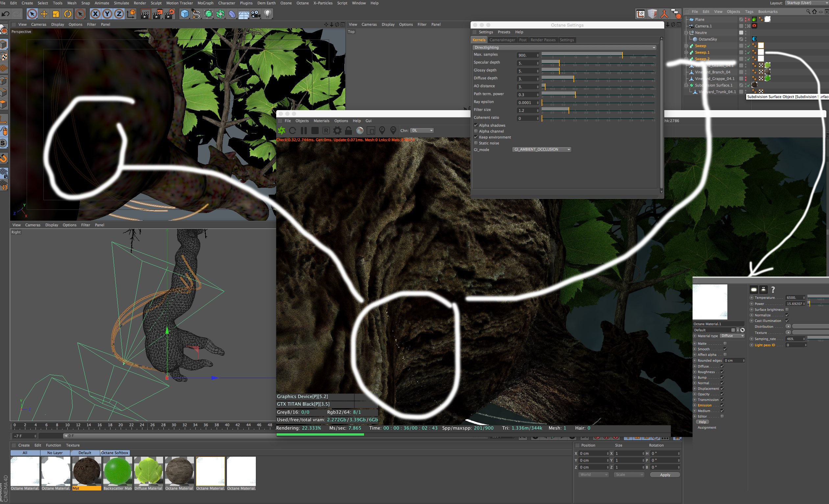Open Edit Render Settings clapperboard gear icon

coord(169,14)
